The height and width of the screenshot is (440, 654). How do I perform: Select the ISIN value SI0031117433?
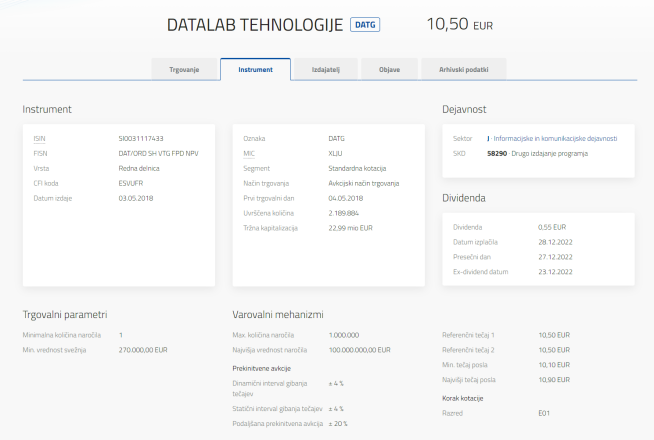tap(141, 138)
